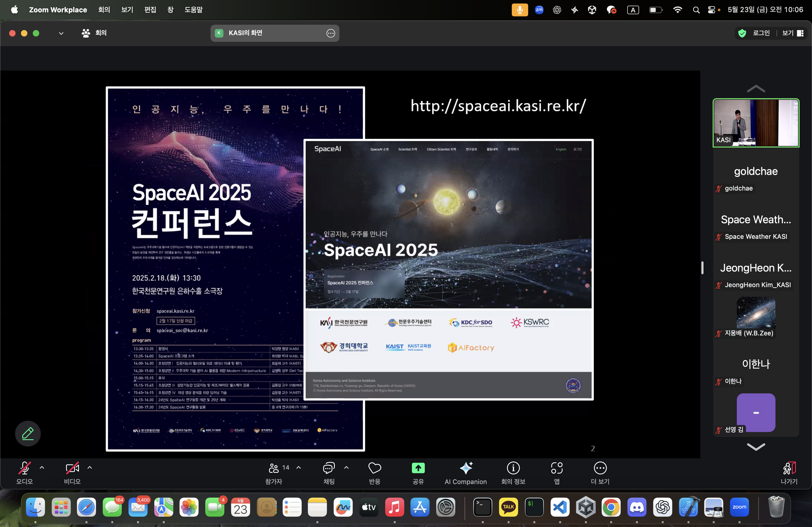The height and width of the screenshot is (527, 812).
Task: Expand participants options caret beside 14
Action: (x=299, y=468)
